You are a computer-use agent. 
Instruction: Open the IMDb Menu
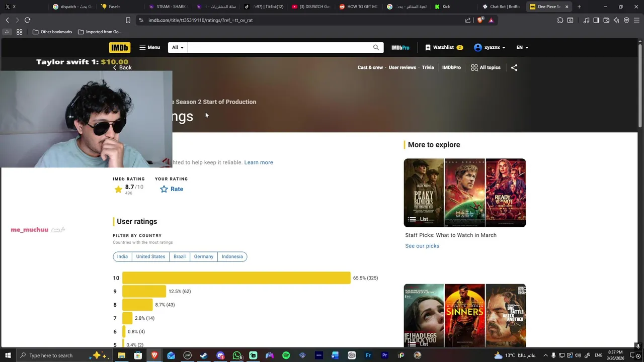click(x=149, y=47)
